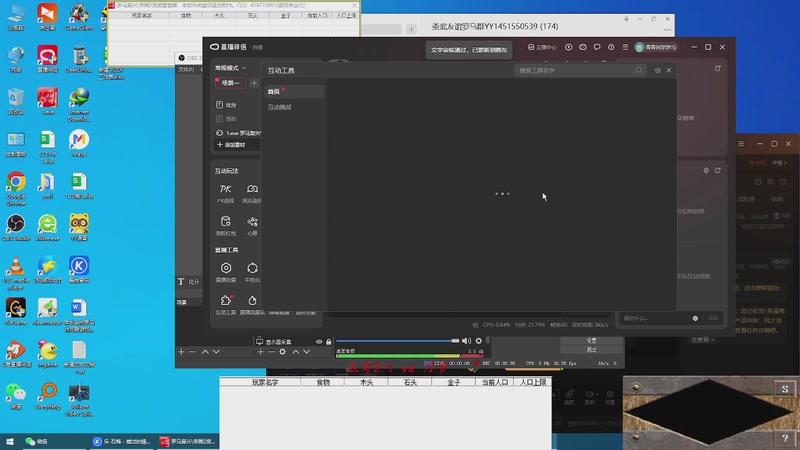Select the text source in OBS sources list
The image size is (800, 450).
(189, 282)
